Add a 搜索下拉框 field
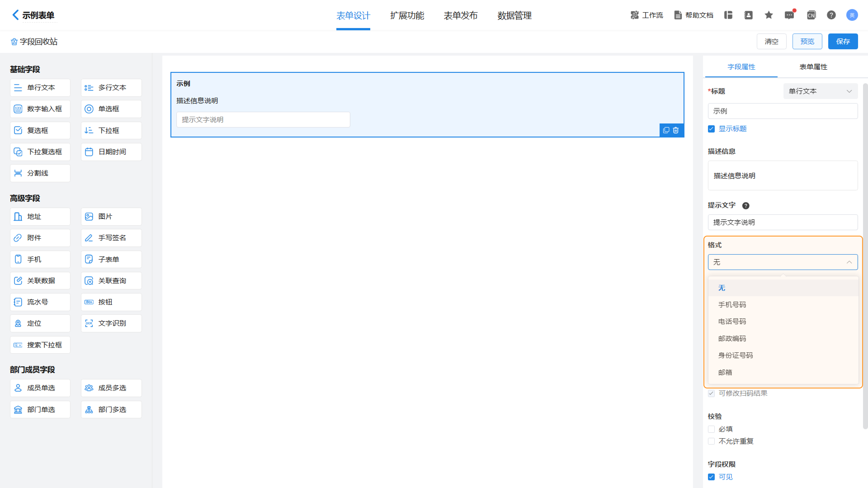Image resolution: width=868 pixels, height=488 pixels. [40, 345]
